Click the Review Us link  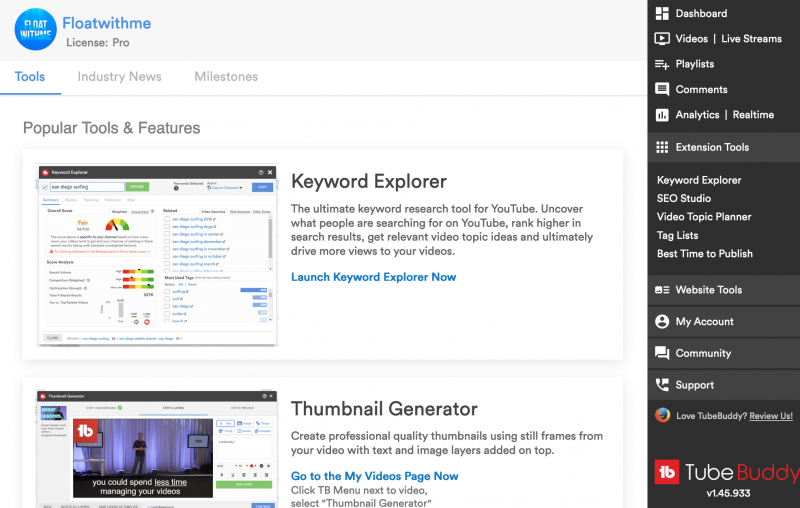(x=771, y=416)
